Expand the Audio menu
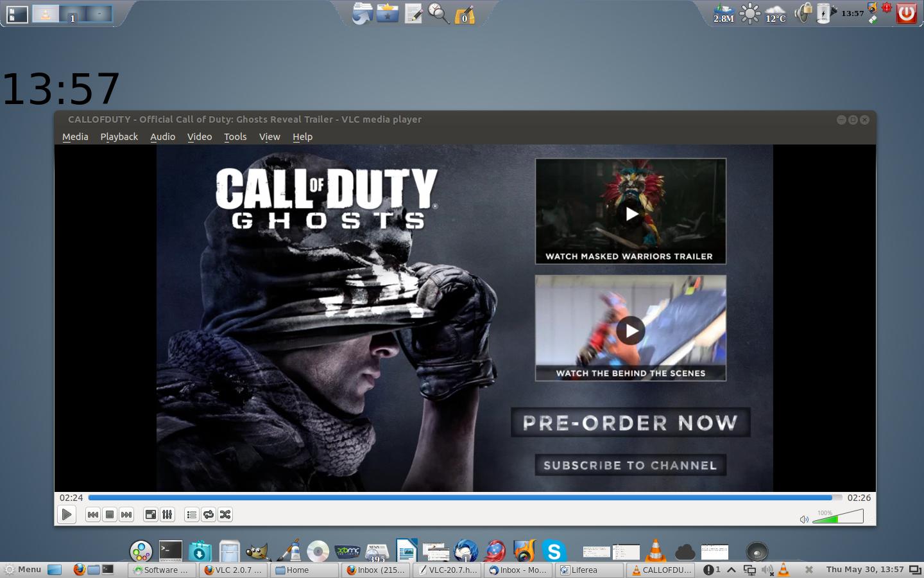This screenshot has height=578, width=924. pos(162,137)
